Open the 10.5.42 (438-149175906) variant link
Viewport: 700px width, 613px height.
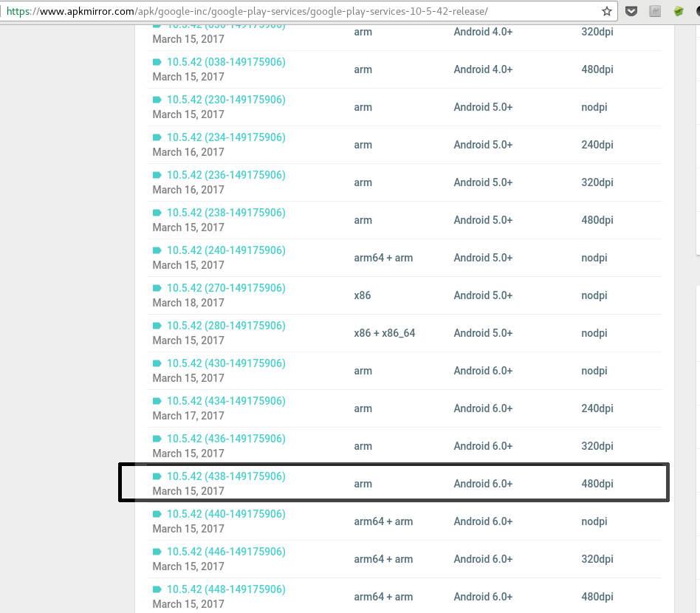[226, 476]
